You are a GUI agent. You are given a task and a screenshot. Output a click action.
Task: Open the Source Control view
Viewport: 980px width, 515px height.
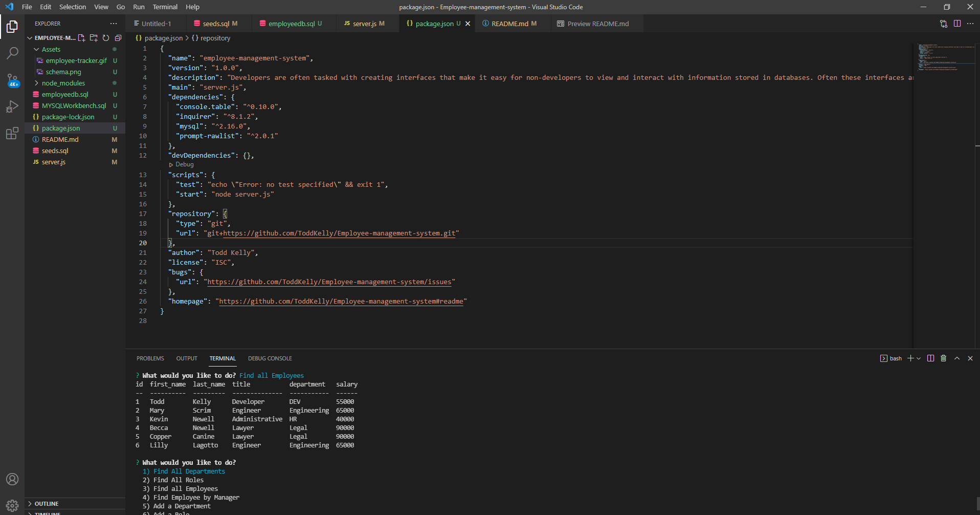(x=12, y=80)
